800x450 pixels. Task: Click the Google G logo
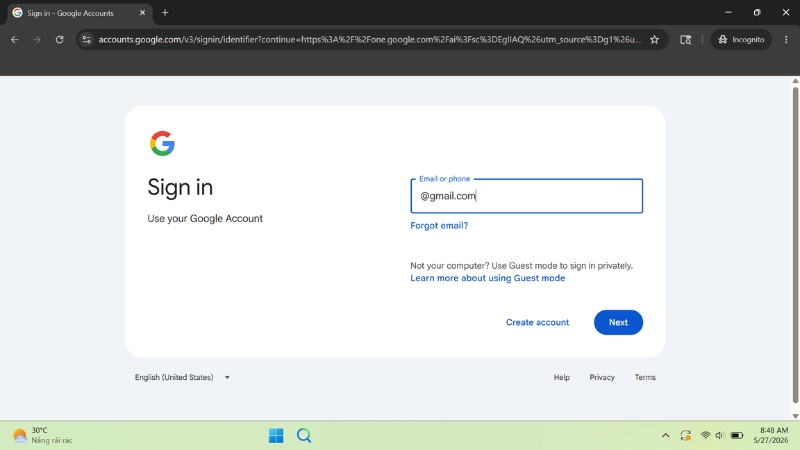point(162,143)
